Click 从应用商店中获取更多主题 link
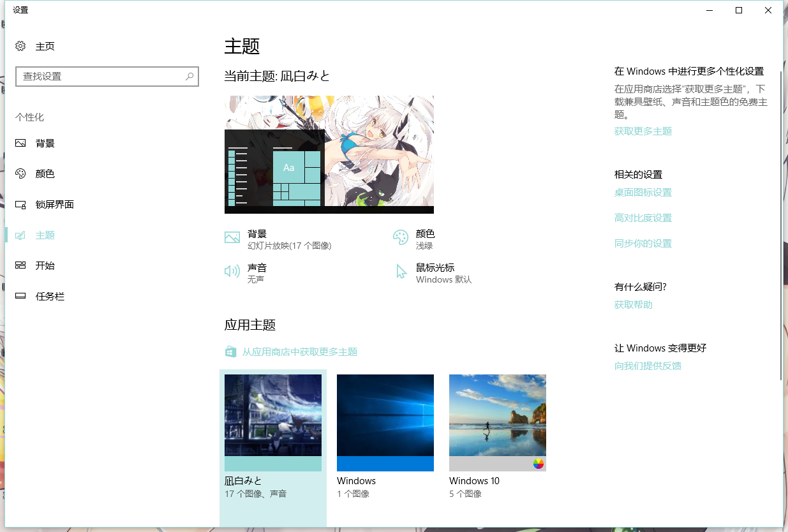788x532 pixels. pyautogui.click(x=299, y=352)
